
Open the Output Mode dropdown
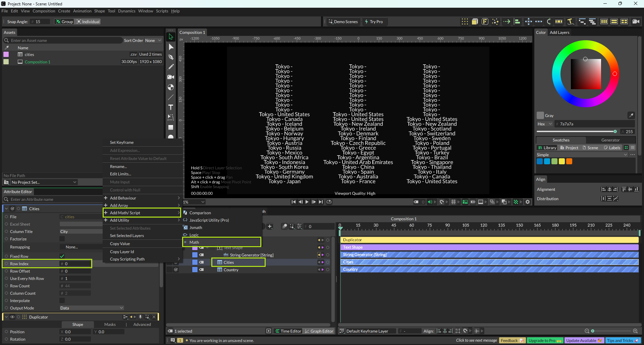pyautogui.click(x=92, y=308)
